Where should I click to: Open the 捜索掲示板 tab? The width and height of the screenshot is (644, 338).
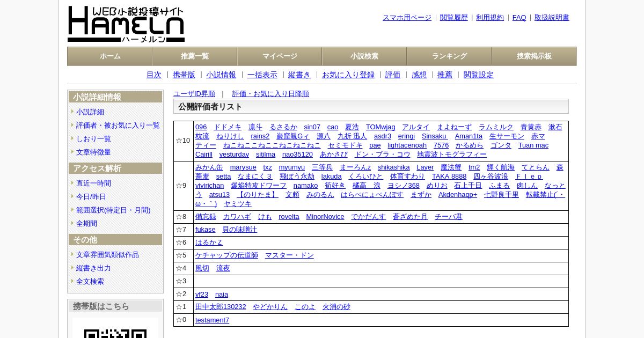[534, 56]
